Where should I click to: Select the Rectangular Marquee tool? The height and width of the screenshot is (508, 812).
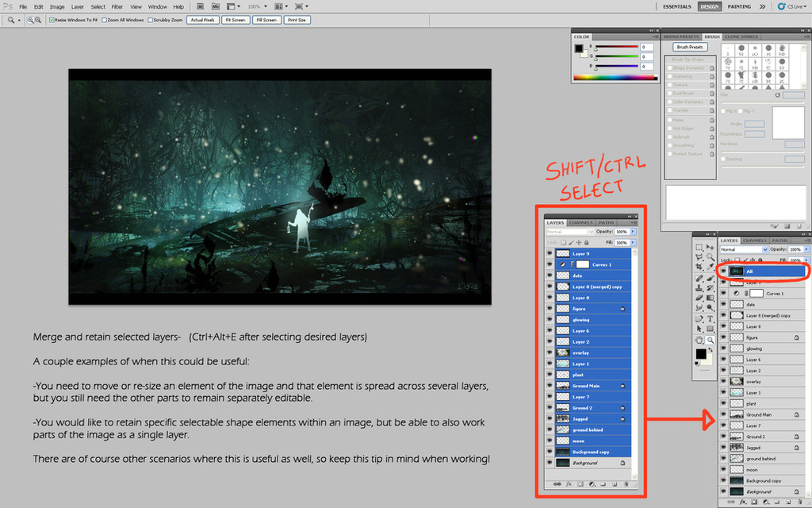point(699,248)
